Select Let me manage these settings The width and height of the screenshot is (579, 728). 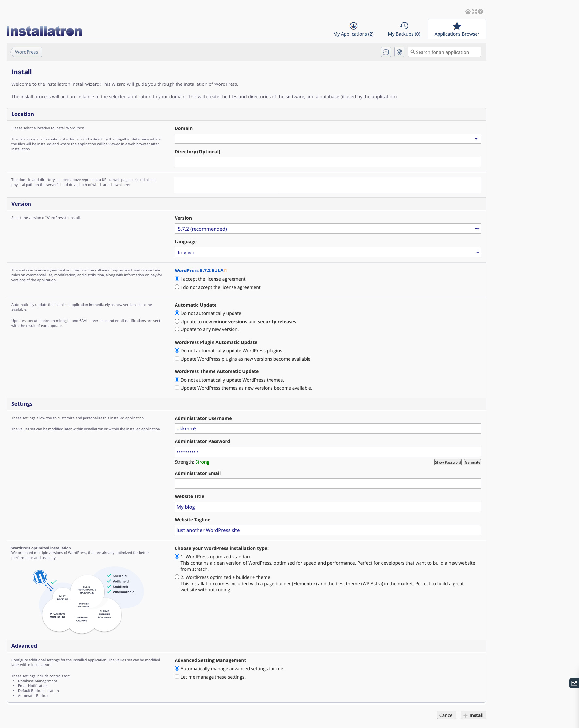(177, 676)
